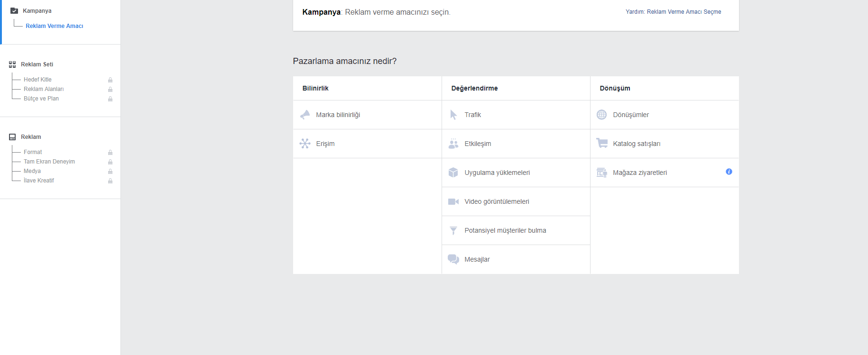Open Kampanya section in sidebar
This screenshot has width=868, height=355.
[x=37, y=11]
